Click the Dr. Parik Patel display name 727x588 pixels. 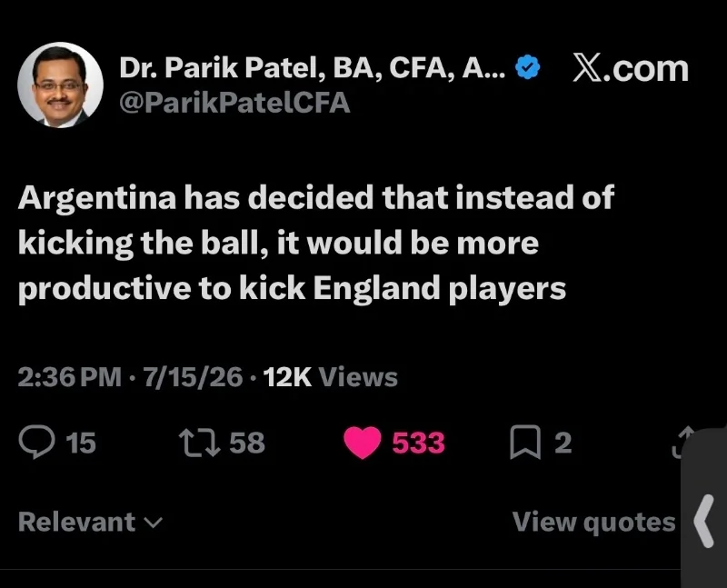[313, 67]
